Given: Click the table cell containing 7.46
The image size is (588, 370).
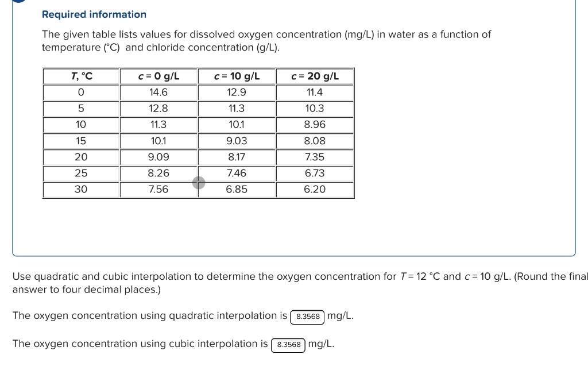Looking at the screenshot, I should 237,173.
